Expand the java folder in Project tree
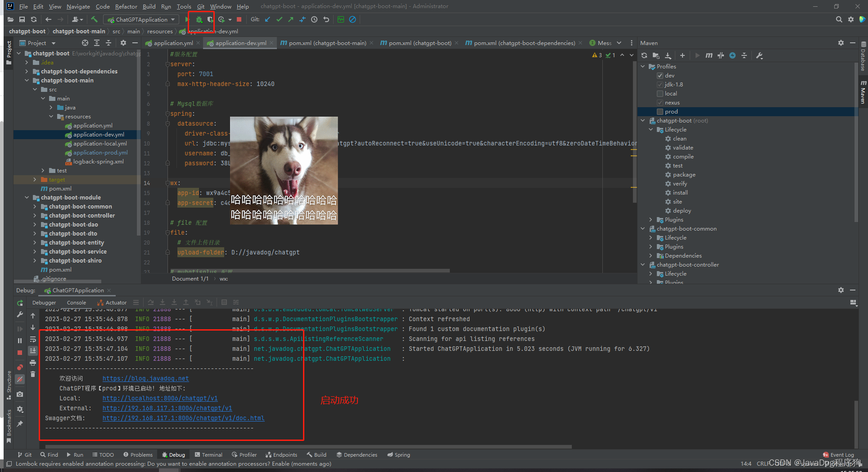Viewport: 868px width, 472px height. click(51, 108)
